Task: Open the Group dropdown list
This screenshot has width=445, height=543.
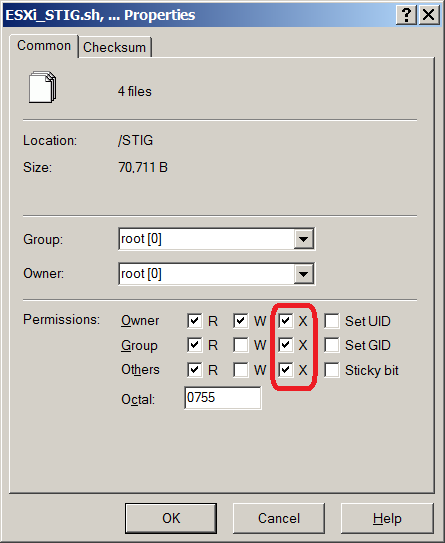Action: tap(303, 239)
